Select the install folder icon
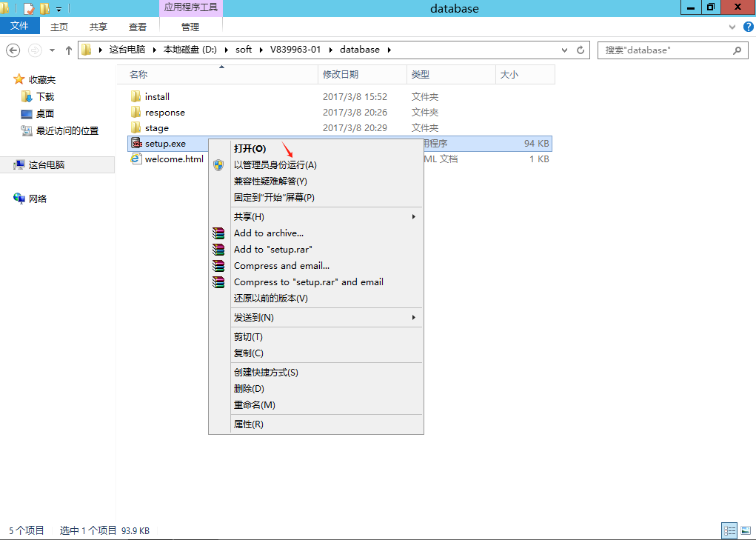 [x=136, y=96]
